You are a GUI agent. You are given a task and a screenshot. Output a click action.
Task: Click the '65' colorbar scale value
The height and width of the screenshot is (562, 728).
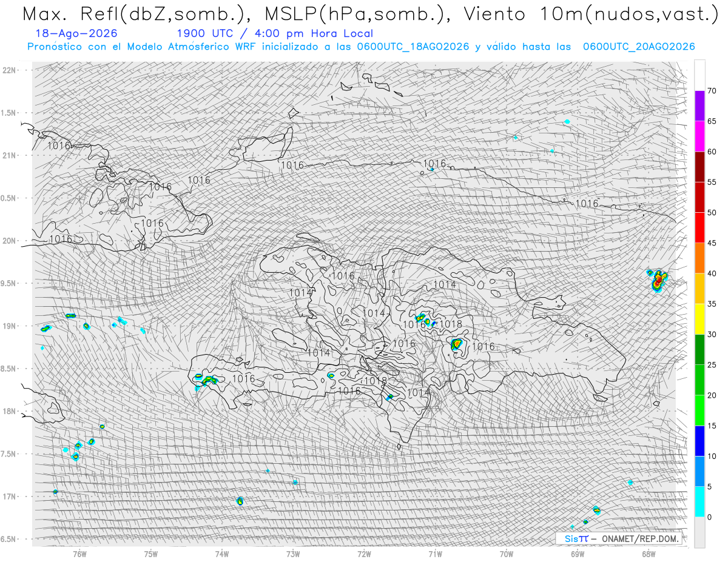[x=712, y=121]
